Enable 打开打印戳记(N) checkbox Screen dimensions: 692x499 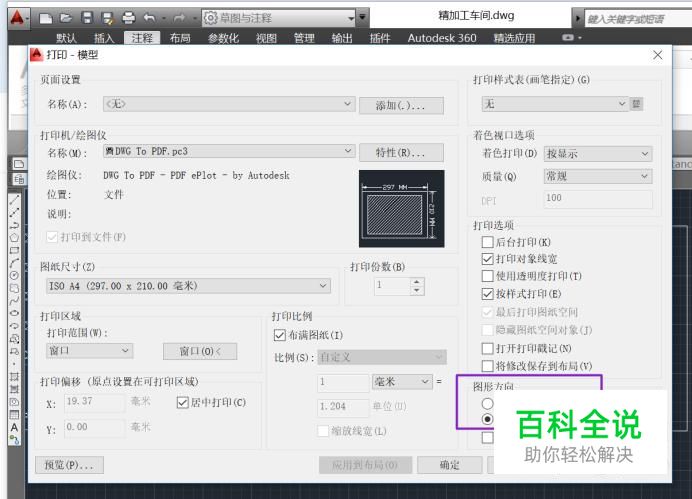click(x=487, y=349)
